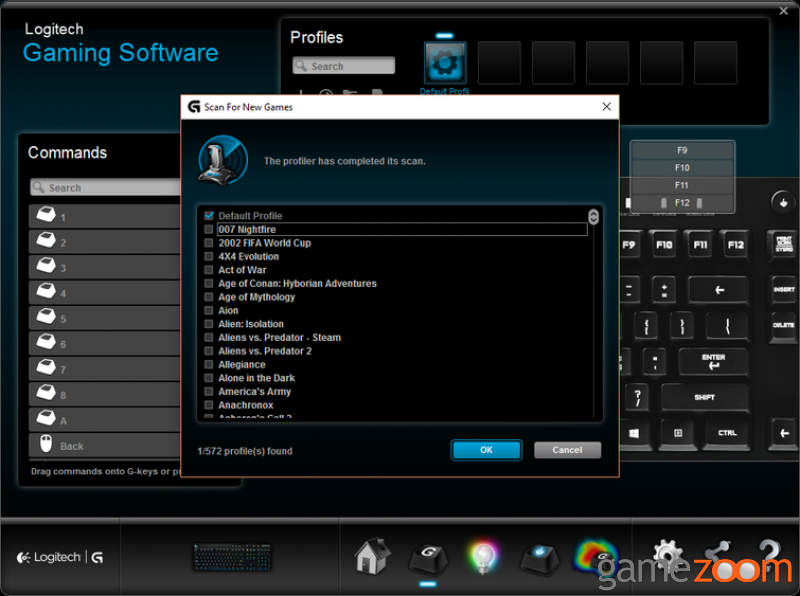Choose F10 in the popup list above keyboard
Screen dimensions: 800x596
pyautogui.click(x=682, y=168)
